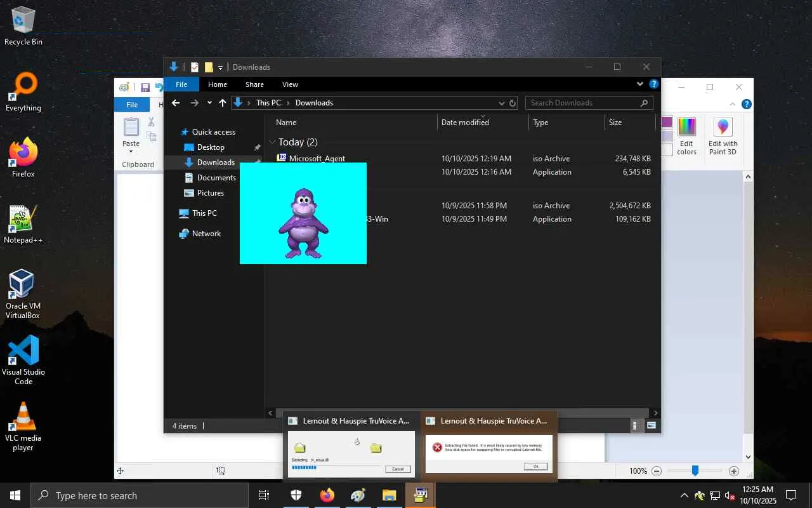Click the Cut scissors icon in Paint

[x=152, y=122]
